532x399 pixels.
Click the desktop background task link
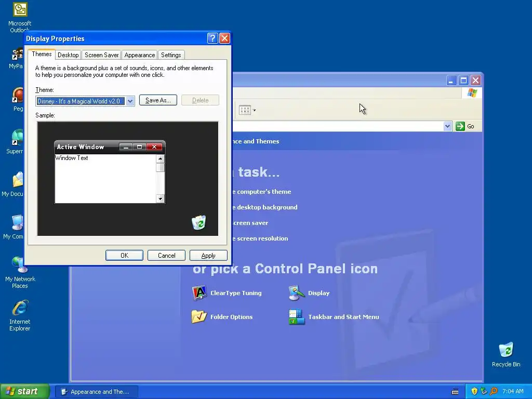pyautogui.click(x=264, y=207)
